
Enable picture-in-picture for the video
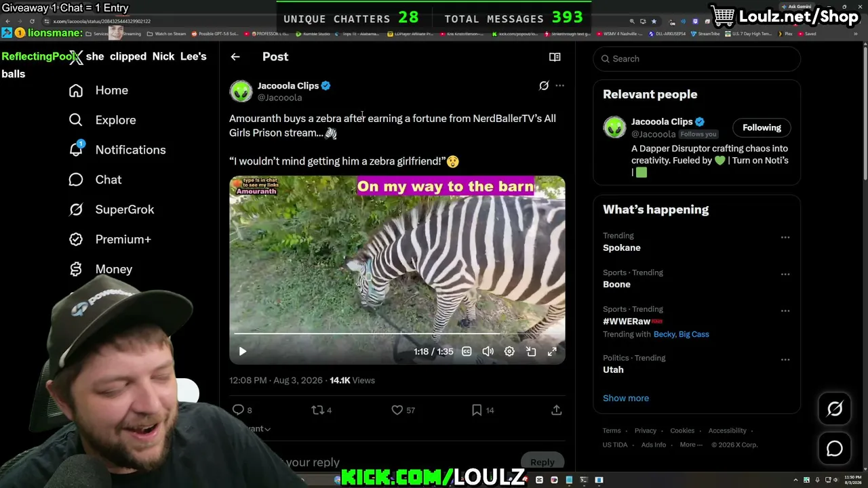click(531, 351)
